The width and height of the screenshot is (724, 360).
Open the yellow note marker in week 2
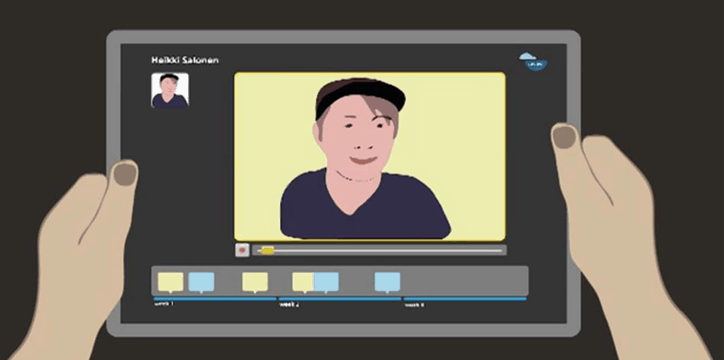(303, 282)
